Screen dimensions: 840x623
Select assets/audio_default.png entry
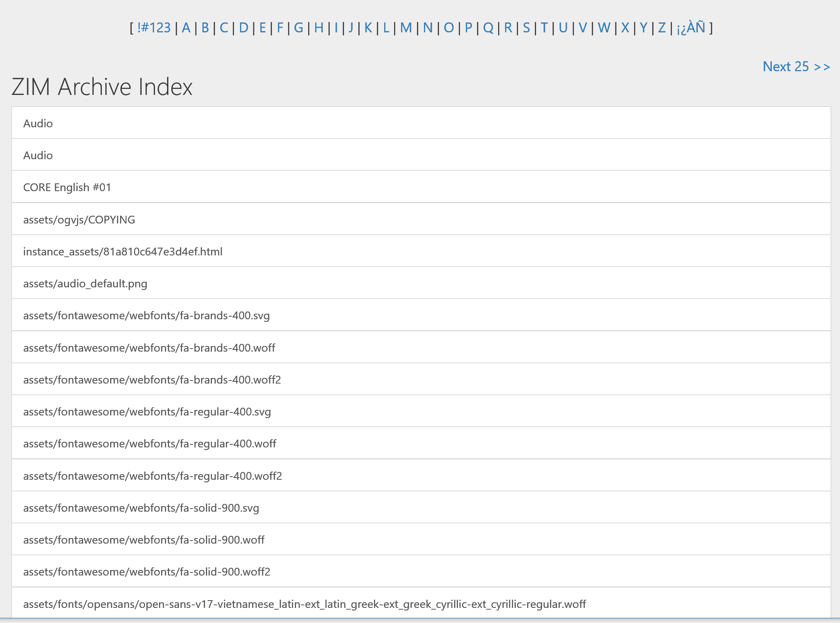click(x=85, y=283)
